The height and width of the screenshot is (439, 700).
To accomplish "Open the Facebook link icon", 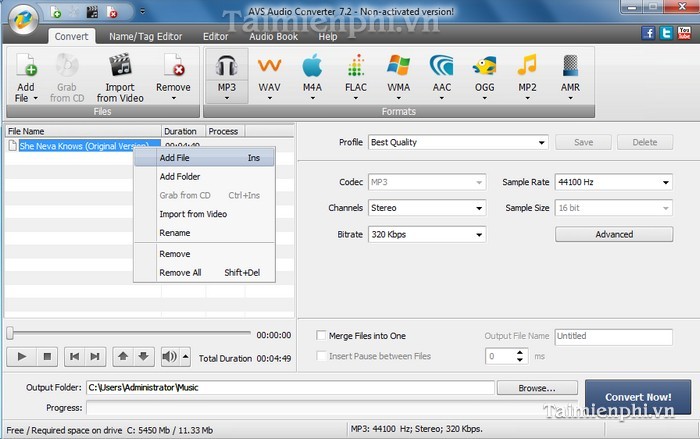I will coord(648,33).
